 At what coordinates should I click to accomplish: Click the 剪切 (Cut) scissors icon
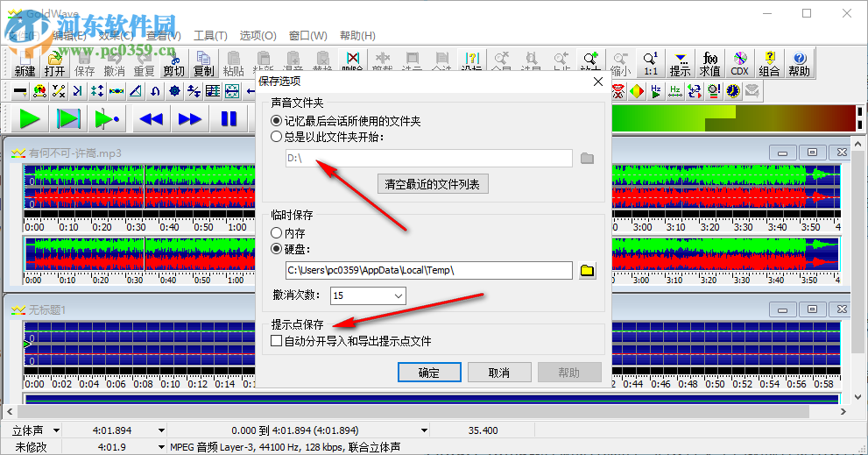pyautogui.click(x=173, y=63)
